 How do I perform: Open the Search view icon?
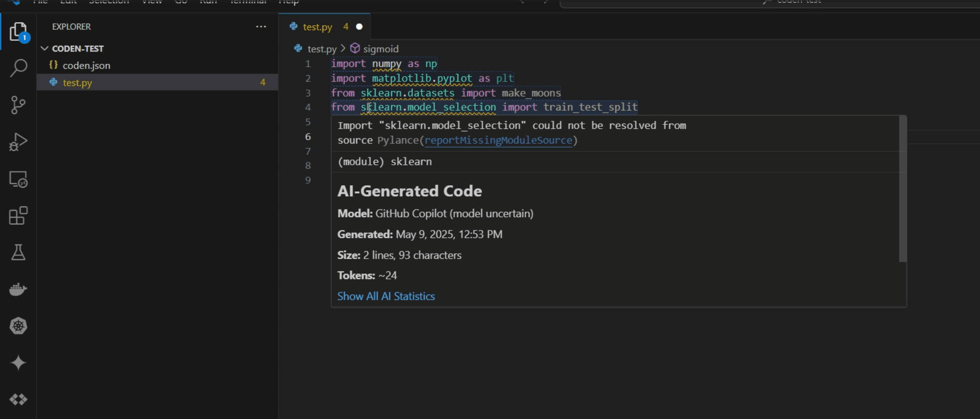[18, 68]
